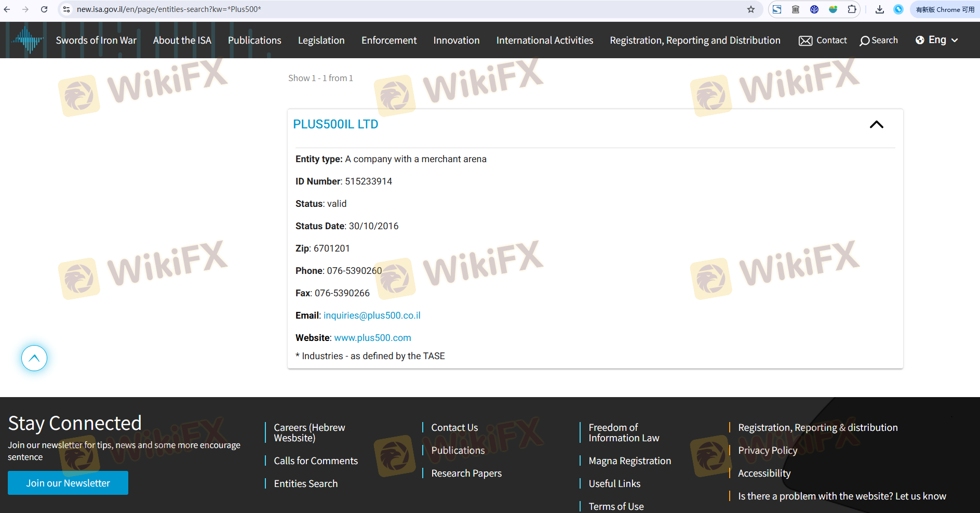Click the trash bin extension icon

[x=795, y=9]
